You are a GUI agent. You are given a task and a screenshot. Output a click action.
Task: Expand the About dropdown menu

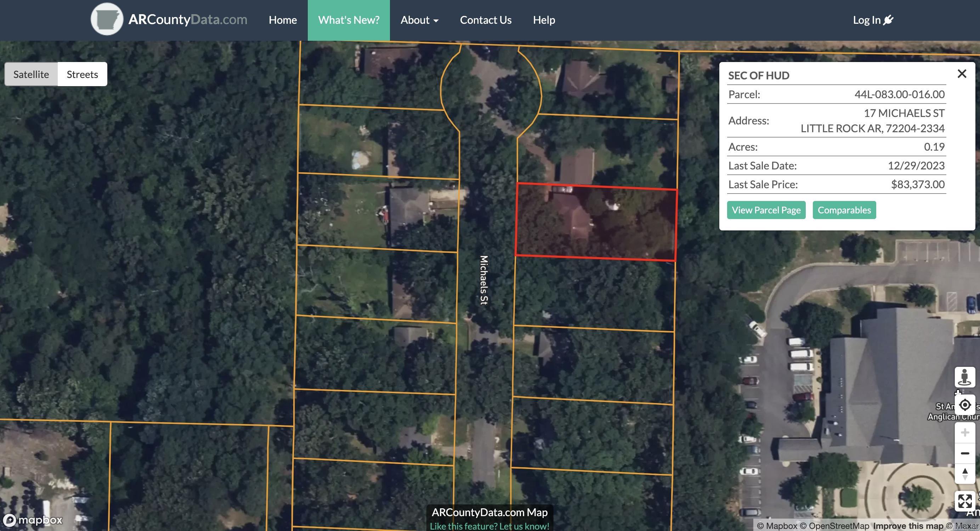pyautogui.click(x=419, y=20)
